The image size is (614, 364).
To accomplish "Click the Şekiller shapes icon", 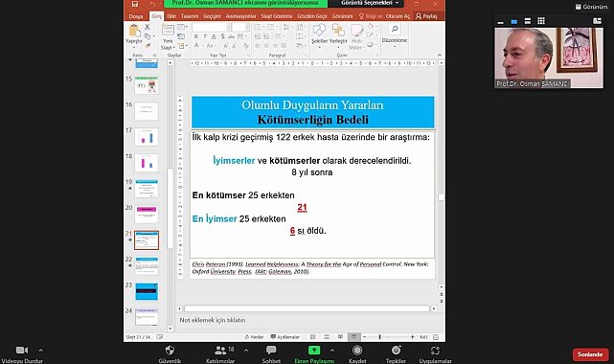I will pos(319,30).
